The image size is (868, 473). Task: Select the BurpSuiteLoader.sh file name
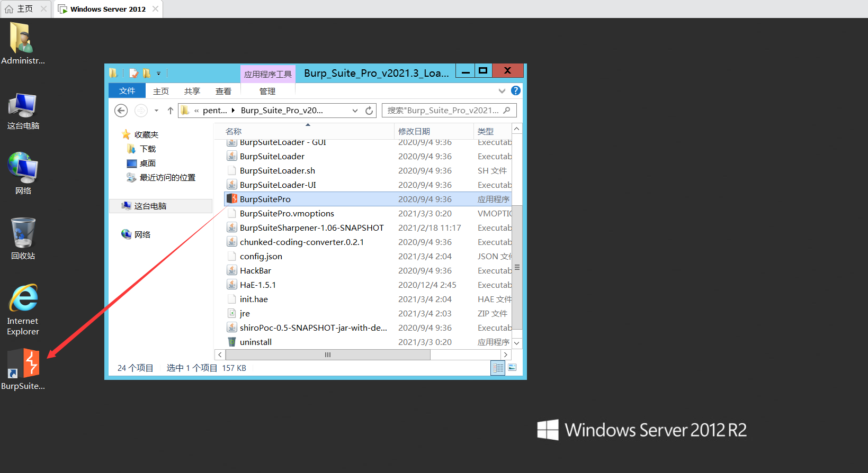point(278,170)
